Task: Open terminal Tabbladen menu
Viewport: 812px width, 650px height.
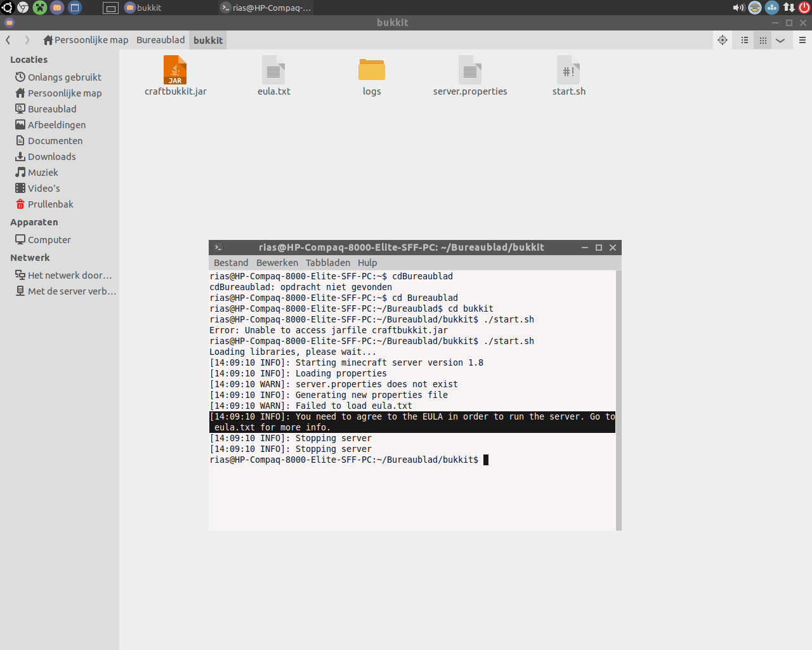Action: [x=328, y=263]
